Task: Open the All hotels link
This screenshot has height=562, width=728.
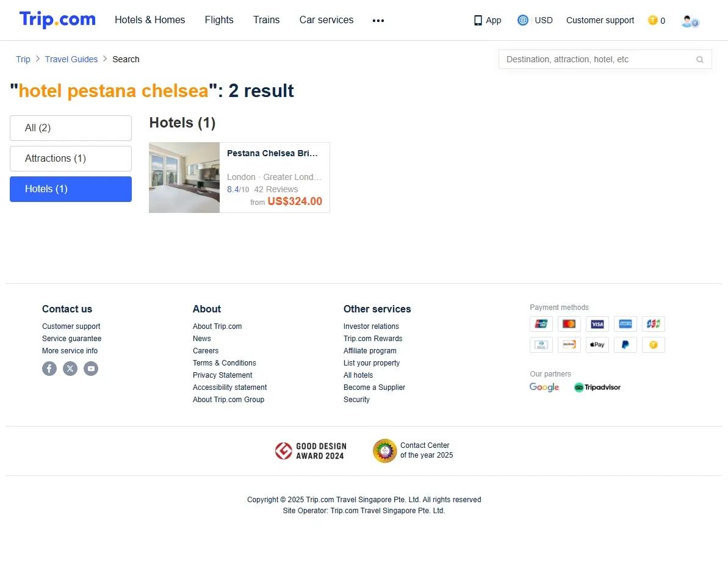Action: coord(358,375)
